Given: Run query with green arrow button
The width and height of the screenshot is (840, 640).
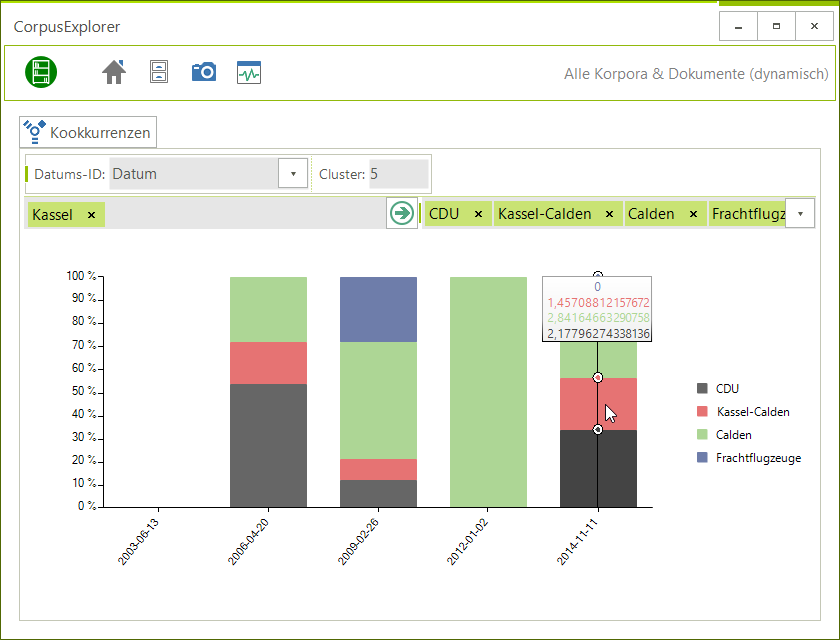Looking at the screenshot, I should coord(402,213).
